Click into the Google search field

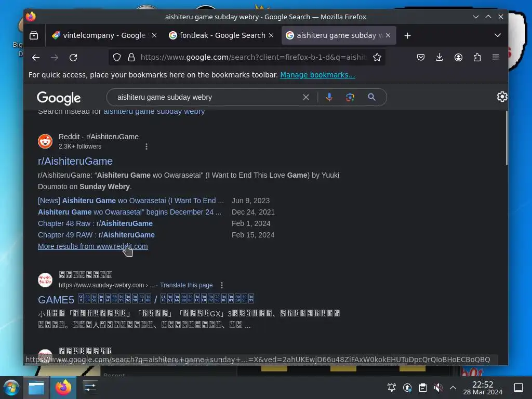point(207,97)
